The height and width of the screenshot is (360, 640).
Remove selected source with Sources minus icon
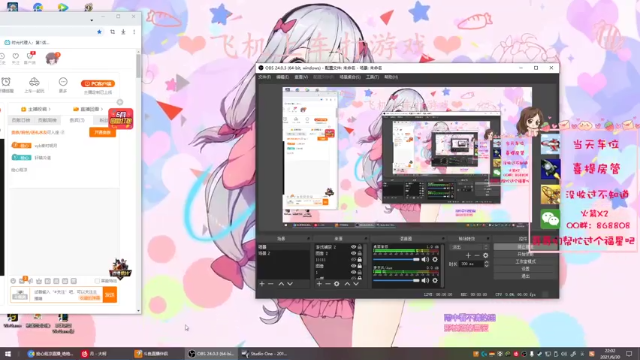pos(327,284)
